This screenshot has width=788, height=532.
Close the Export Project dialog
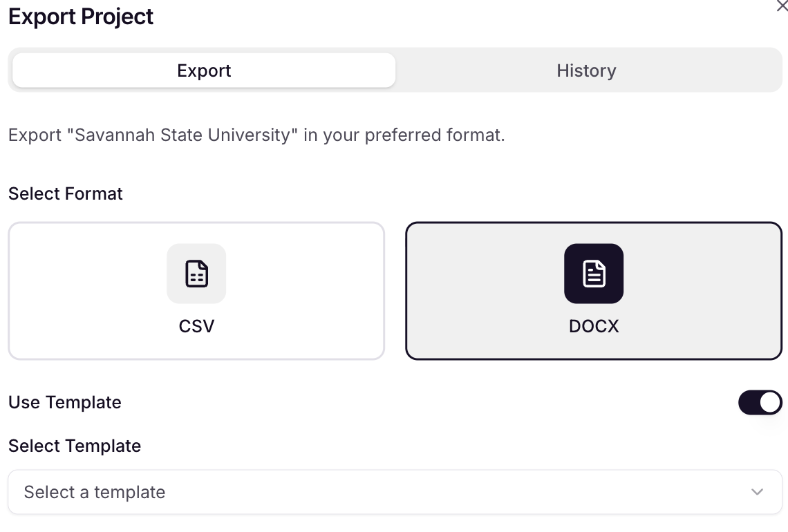click(x=782, y=6)
